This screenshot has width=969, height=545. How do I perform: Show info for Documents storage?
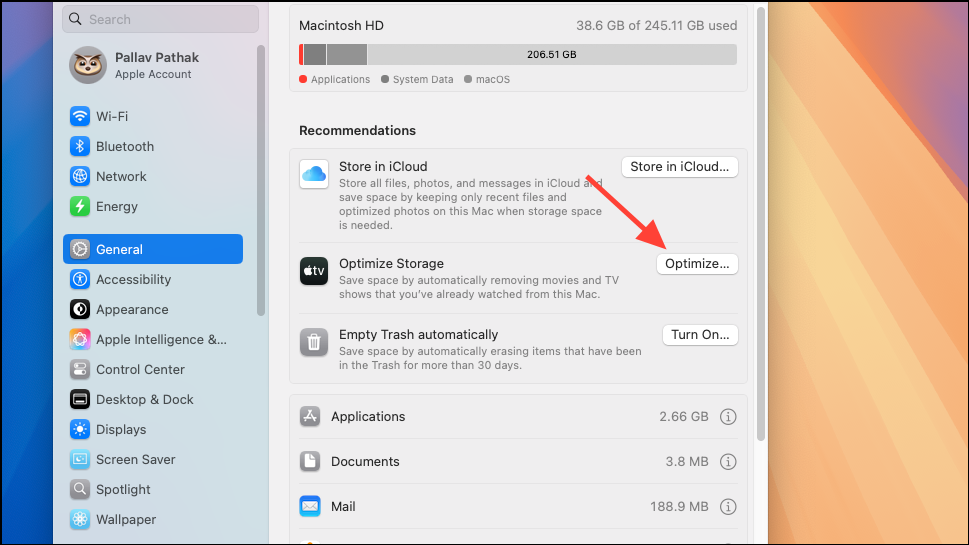click(x=728, y=461)
